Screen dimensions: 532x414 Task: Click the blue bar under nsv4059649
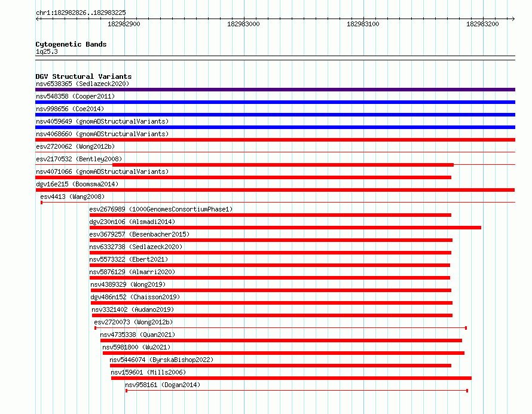[x=275, y=127]
